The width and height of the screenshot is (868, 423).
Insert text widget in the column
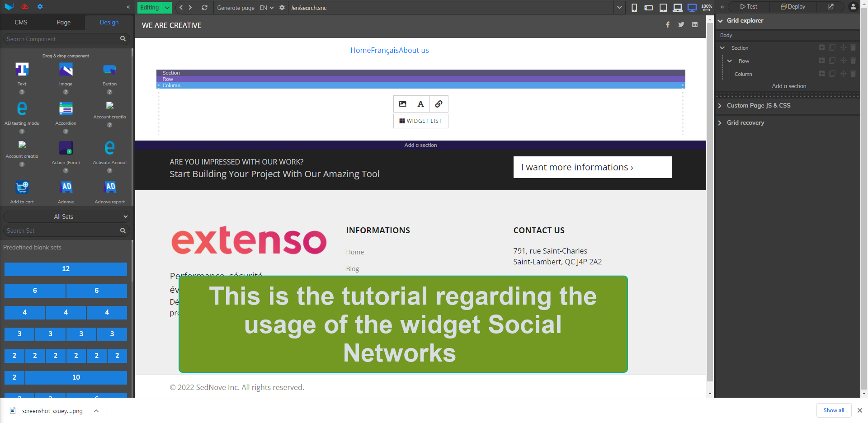coord(420,104)
